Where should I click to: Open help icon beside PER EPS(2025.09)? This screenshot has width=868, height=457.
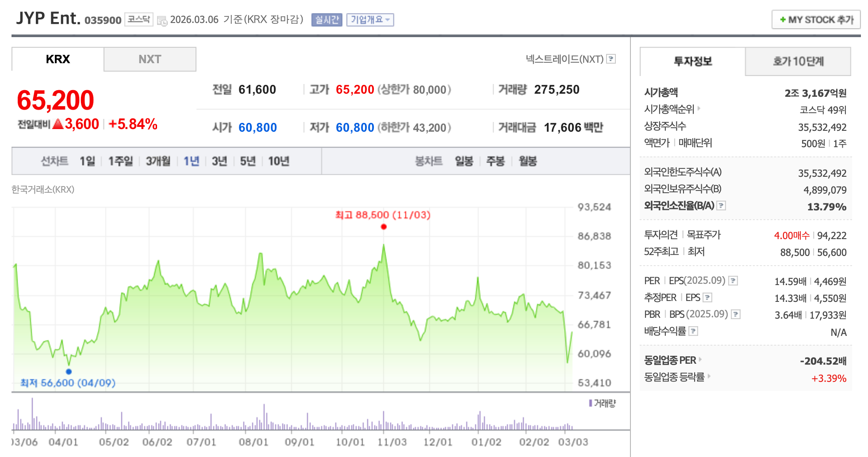coord(733,281)
